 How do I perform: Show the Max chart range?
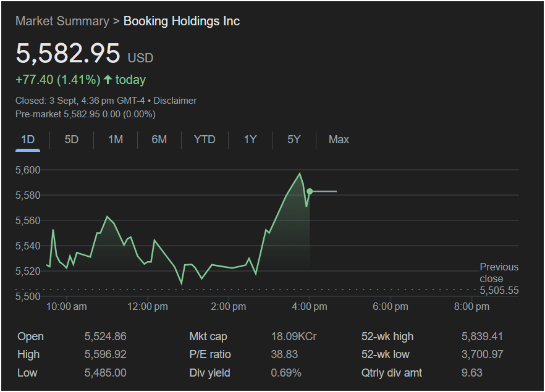(339, 140)
